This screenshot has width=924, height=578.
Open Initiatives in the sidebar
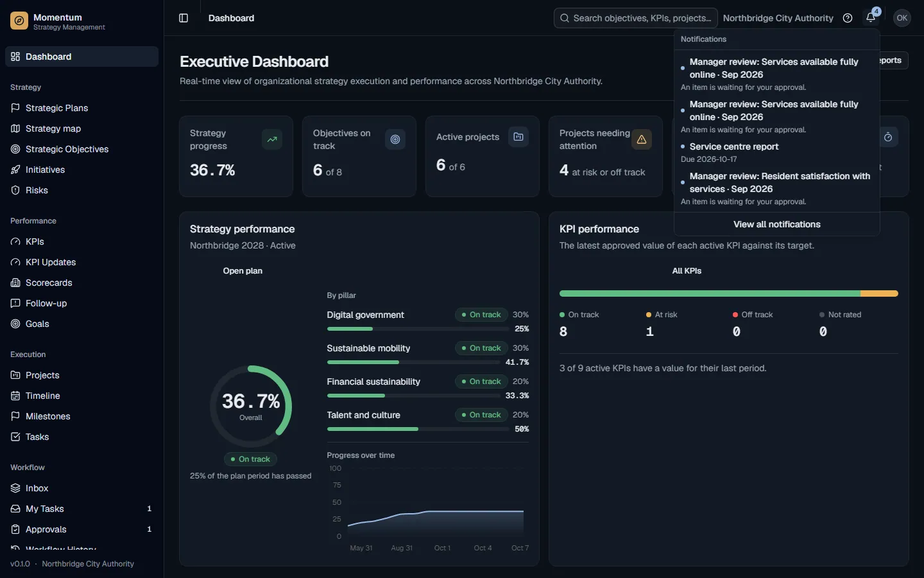tap(81, 170)
